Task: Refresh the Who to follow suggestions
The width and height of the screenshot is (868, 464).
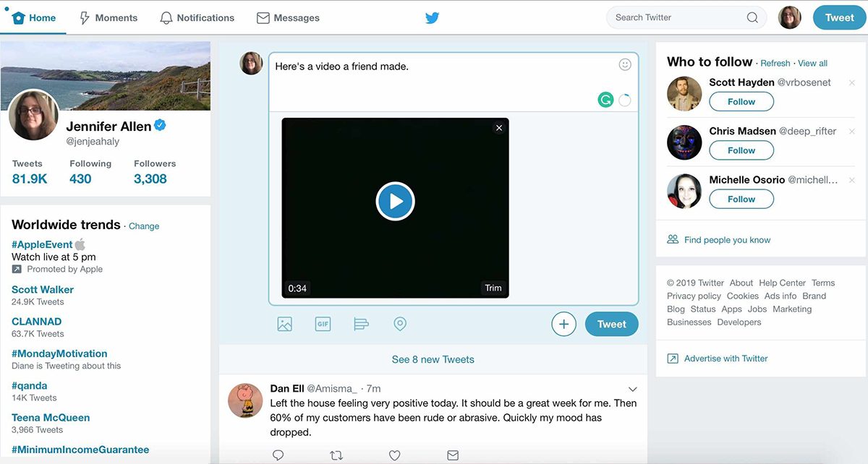Action: pyautogui.click(x=775, y=63)
